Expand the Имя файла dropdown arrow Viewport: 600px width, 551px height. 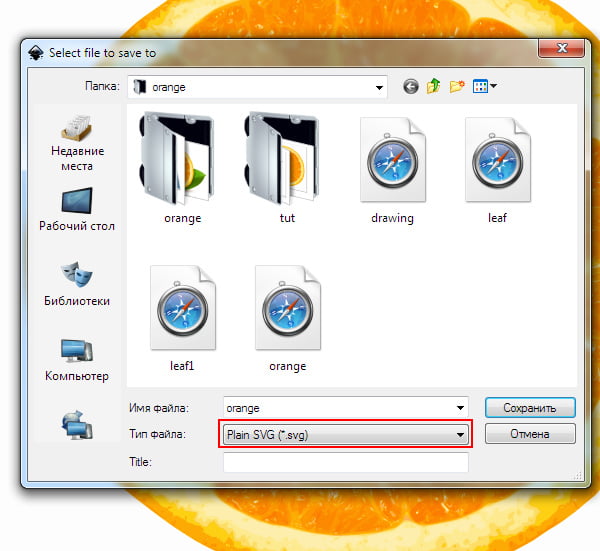(460, 408)
